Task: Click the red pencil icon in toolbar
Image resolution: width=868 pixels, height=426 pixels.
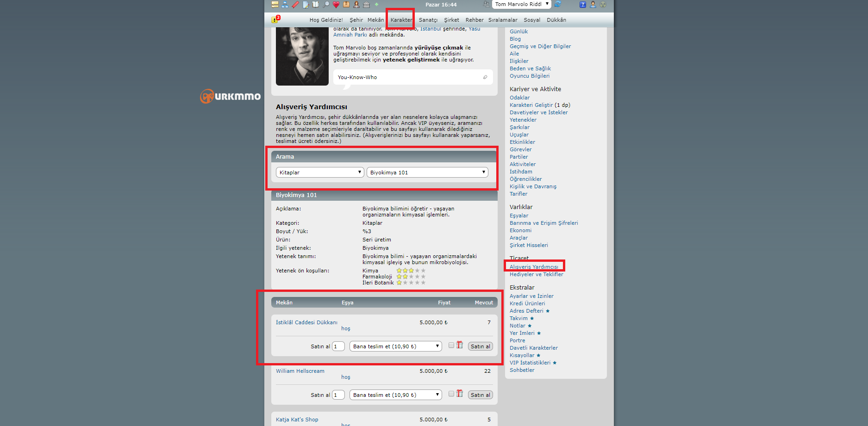Action: coord(295,5)
